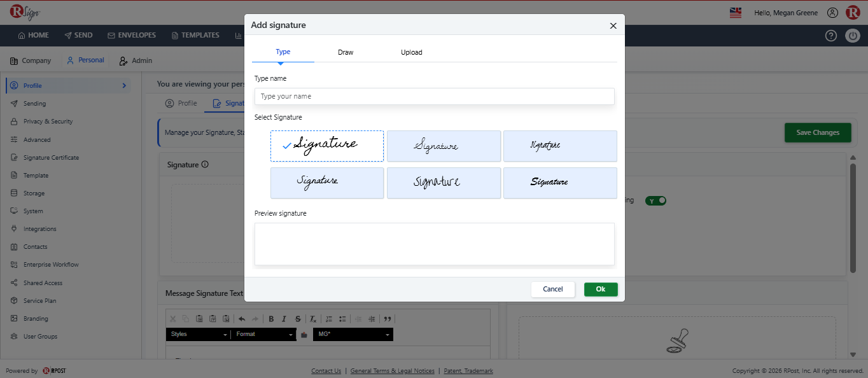Click the Bold icon in editor toolbar
The width and height of the screenshot is (868, 378).
[271, 319]
